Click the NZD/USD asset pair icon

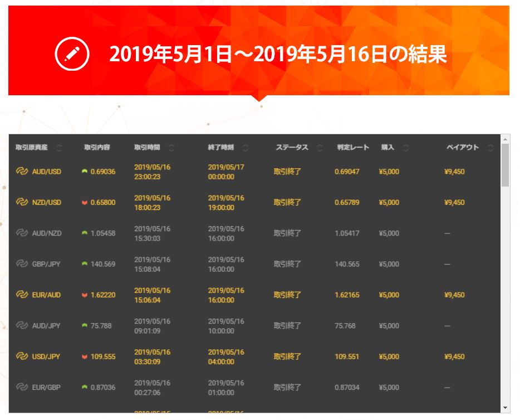click(22, 202)
